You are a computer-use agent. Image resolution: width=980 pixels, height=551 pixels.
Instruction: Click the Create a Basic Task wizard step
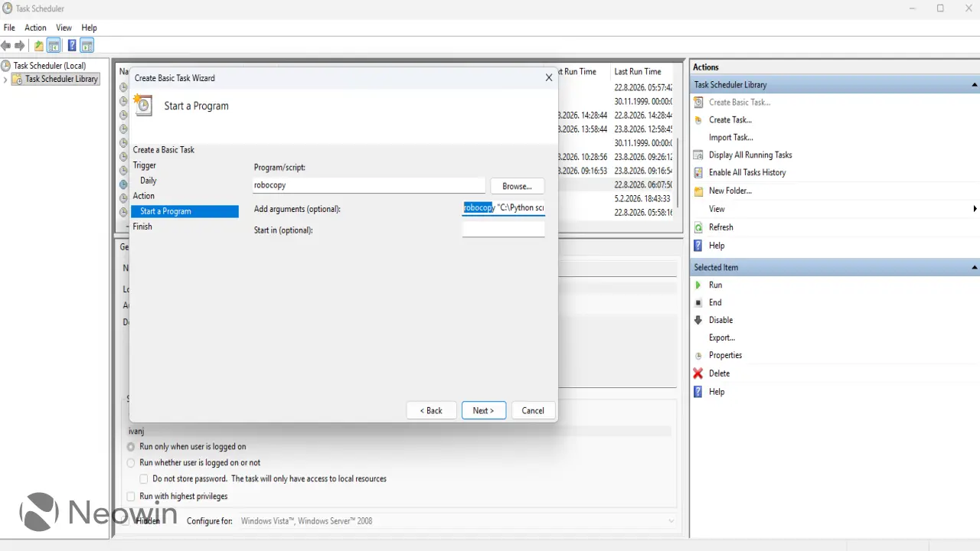164,150
